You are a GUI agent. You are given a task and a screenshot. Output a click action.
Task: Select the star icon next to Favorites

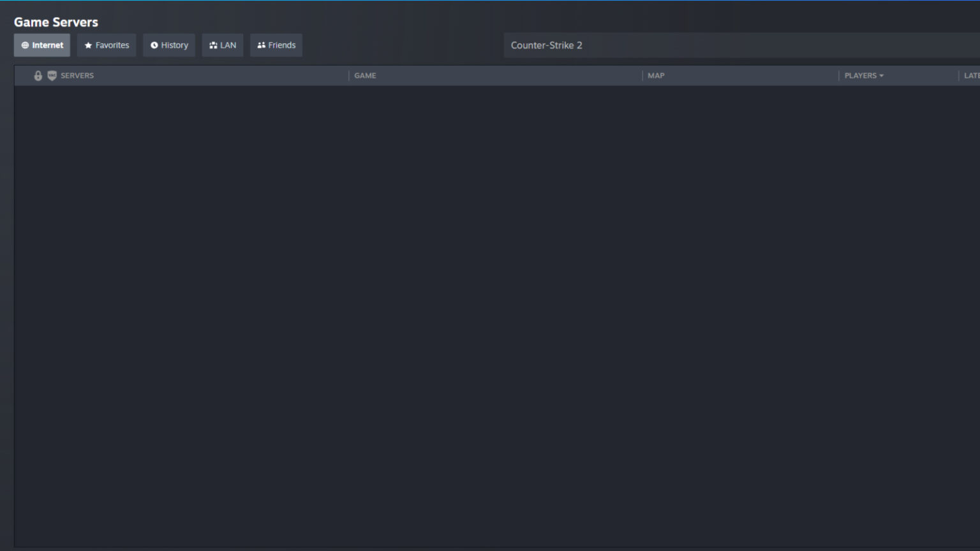tap(88, 45)
